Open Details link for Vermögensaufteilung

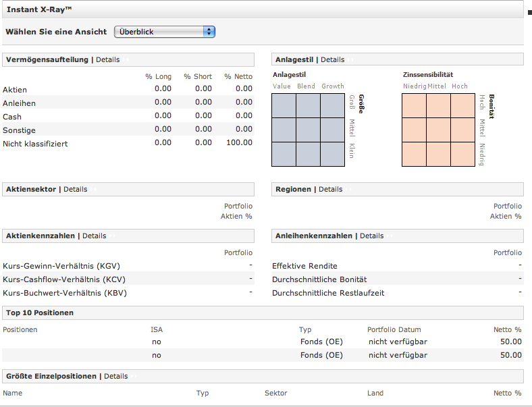click(107, 59)
